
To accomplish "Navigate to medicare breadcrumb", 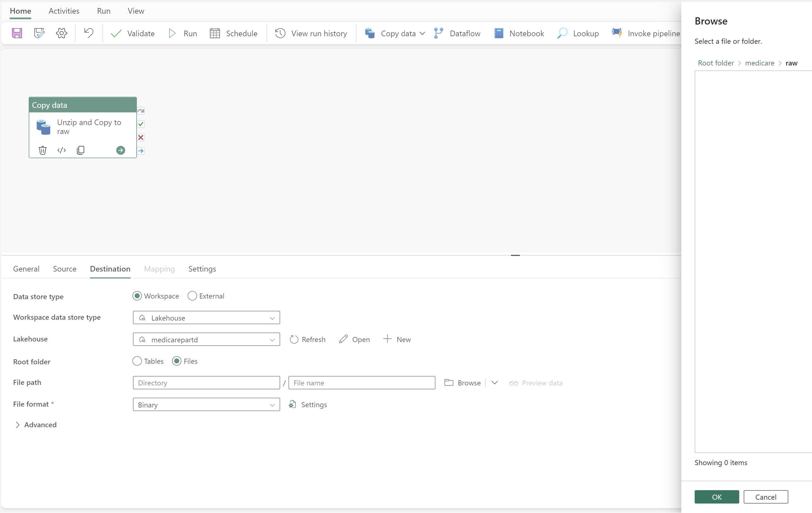I will pyautogui.click(x=759, y=63).
